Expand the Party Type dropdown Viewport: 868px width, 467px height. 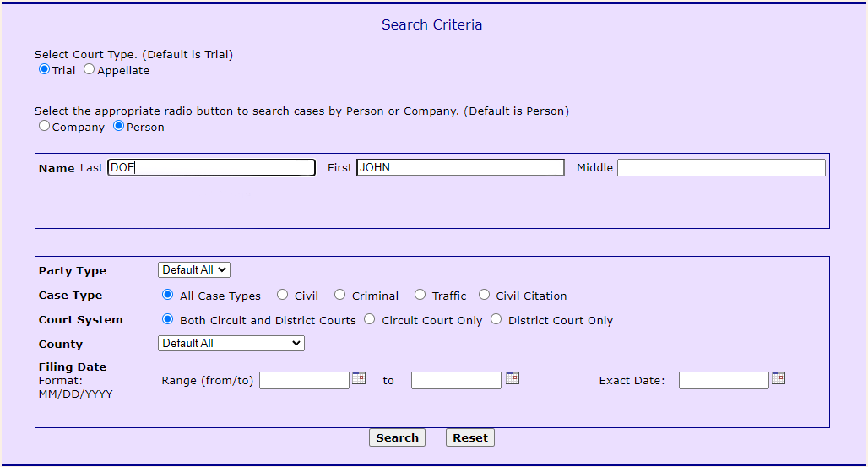[194, 270]
